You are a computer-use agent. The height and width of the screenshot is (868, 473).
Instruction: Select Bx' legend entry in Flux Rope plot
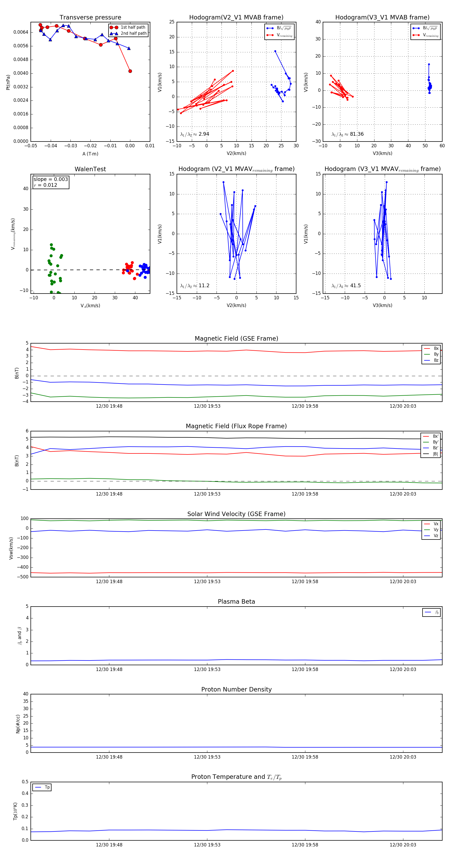tap(431, 436)
